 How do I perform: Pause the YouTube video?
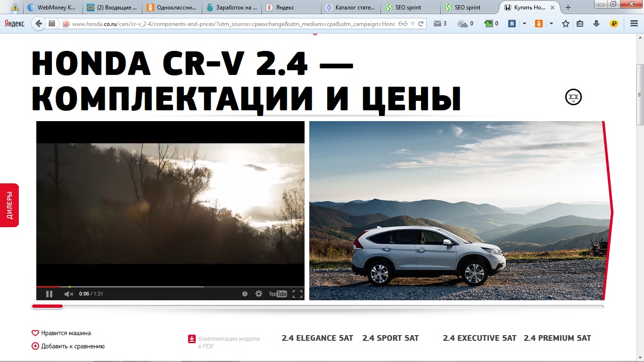(x=49, y=294)
